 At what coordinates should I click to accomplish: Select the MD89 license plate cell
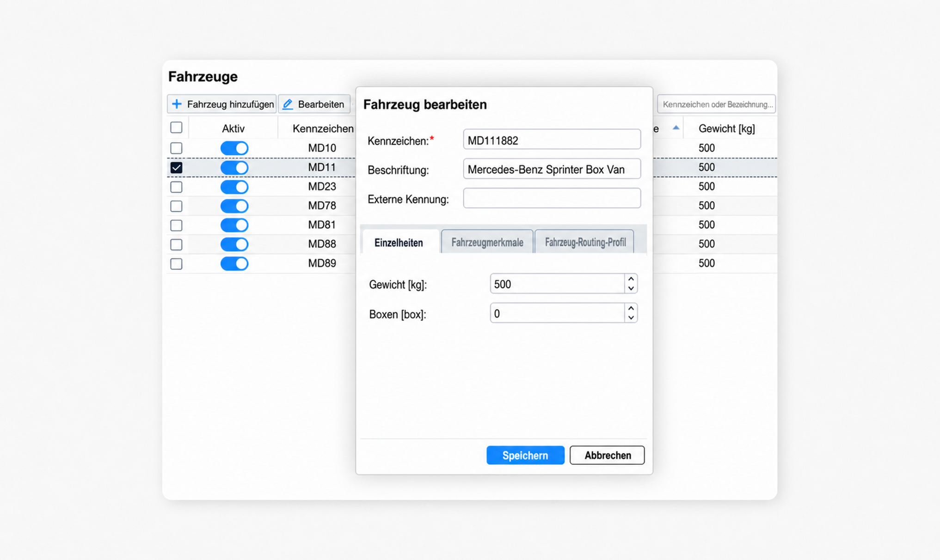coord(322,263)
